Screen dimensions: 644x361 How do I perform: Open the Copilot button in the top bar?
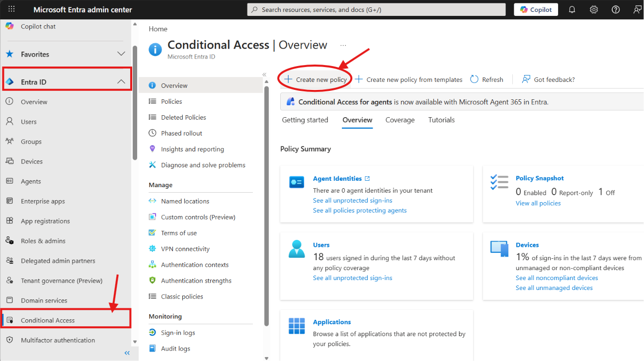536,9
